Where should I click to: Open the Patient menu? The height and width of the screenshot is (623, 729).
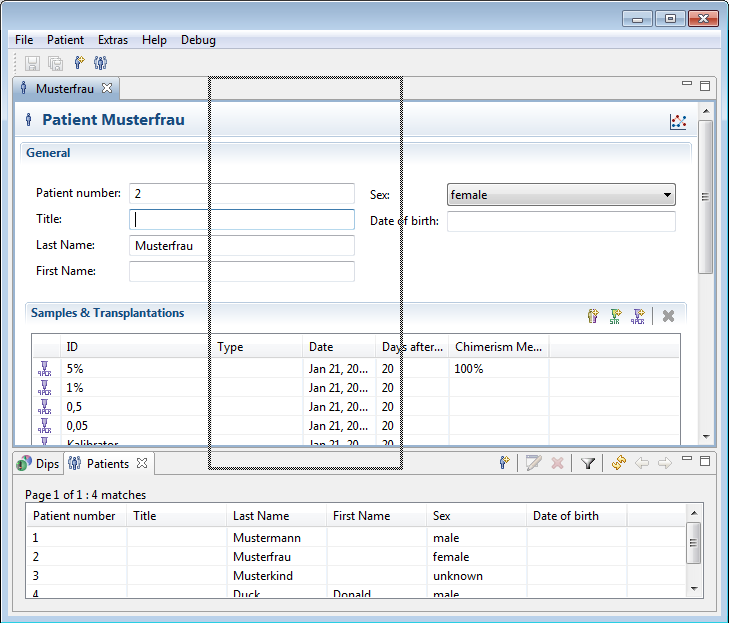(x=65, y=40)
